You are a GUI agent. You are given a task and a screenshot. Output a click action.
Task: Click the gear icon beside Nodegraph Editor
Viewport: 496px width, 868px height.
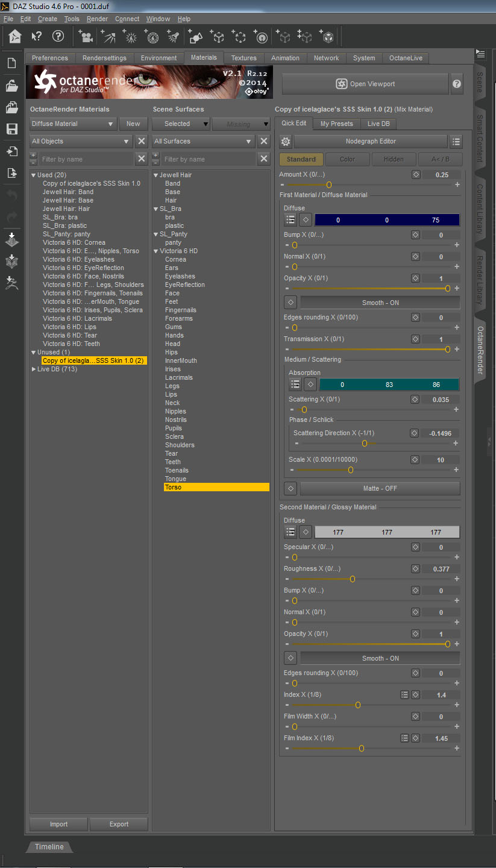point(286,142)
